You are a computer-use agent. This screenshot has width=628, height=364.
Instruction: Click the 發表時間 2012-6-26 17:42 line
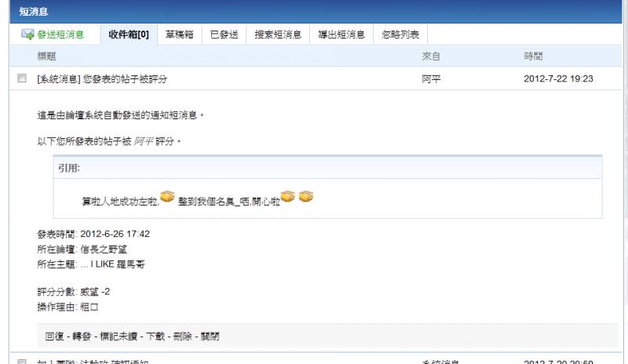93,234
